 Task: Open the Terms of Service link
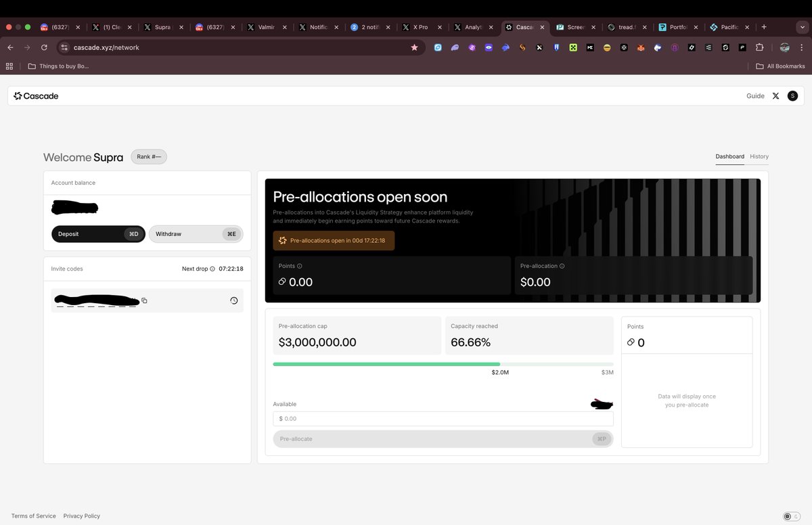(34, 516)
